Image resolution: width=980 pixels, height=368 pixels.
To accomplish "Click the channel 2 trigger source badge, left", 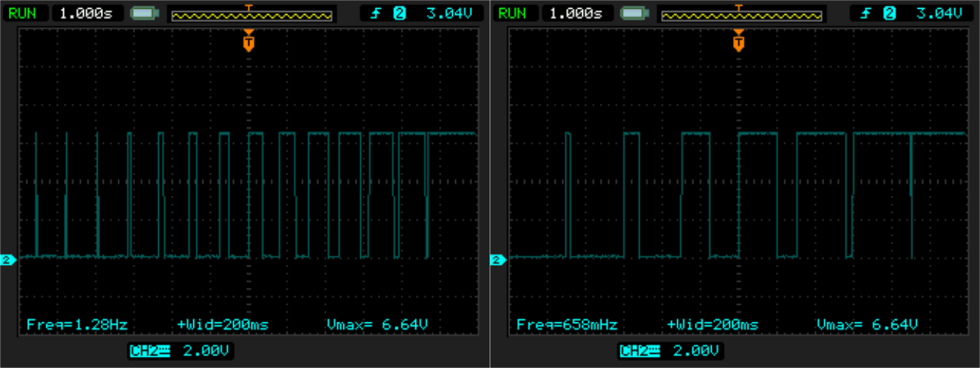I will click(x=399, y=13).
